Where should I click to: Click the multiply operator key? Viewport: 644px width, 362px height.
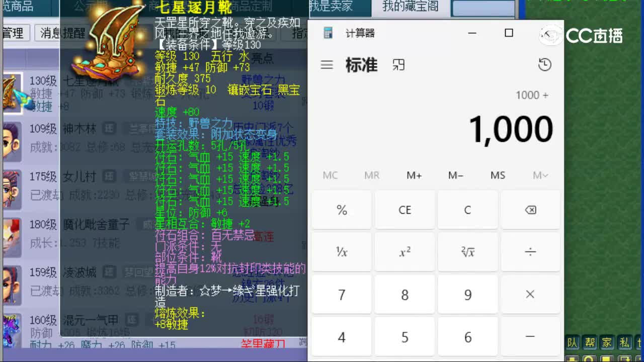coord(530,295)
